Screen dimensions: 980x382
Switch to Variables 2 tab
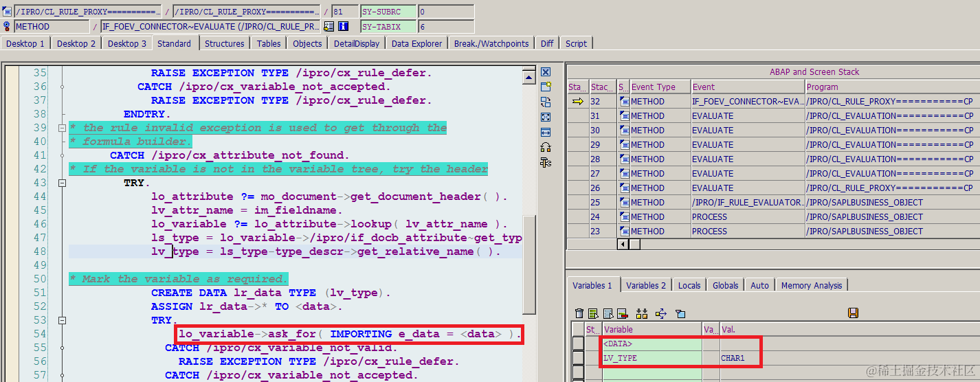pos(646,285)
